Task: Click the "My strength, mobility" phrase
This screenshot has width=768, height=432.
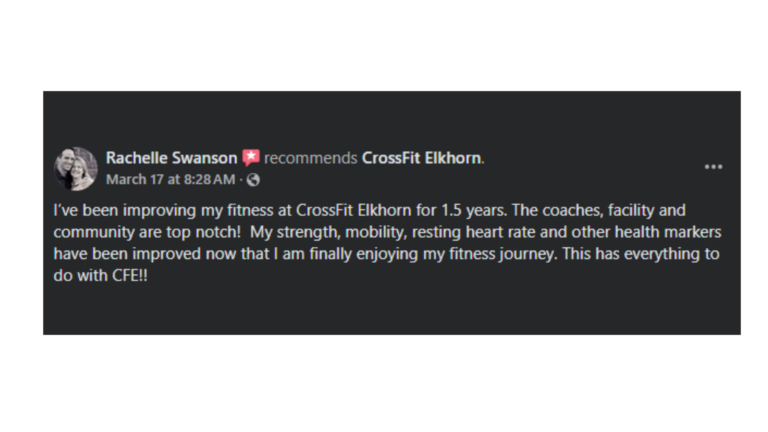Action: tap(328, 232)
